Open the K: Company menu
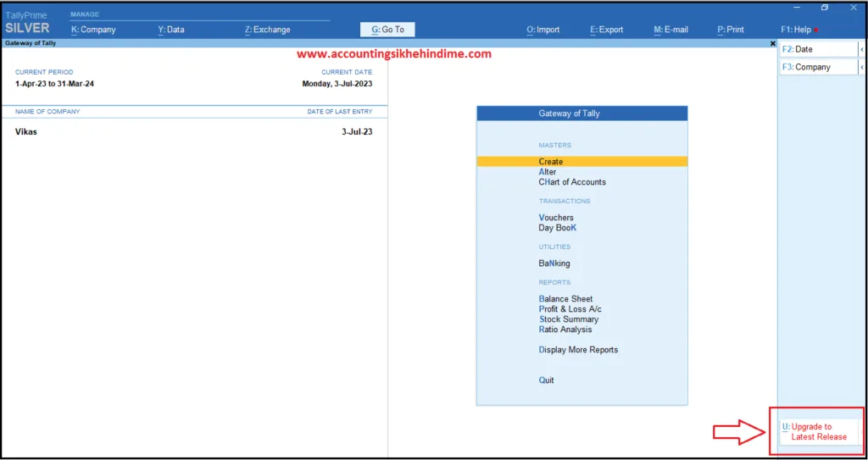Screen dimensions: 868x460 pyautogui.click(x=93, y=30)
